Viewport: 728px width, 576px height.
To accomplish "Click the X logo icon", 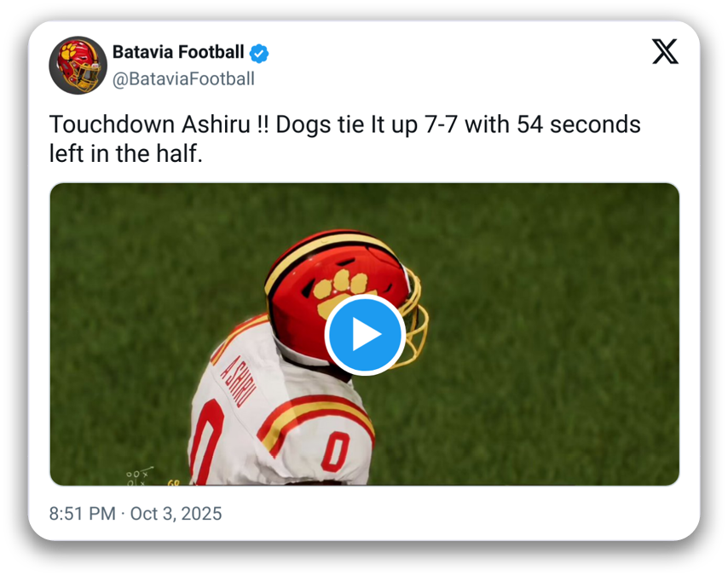I will coord(665,53).
